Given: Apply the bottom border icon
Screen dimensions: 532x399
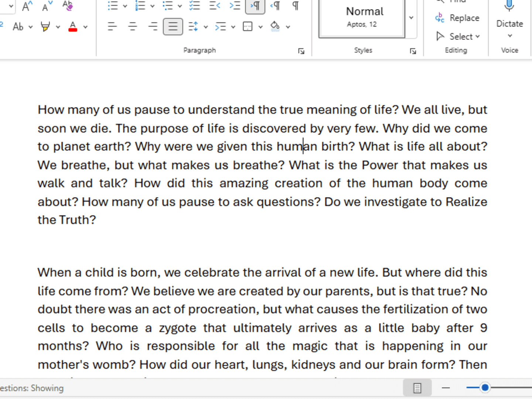Looking at the screenshot, I should 248,27.
